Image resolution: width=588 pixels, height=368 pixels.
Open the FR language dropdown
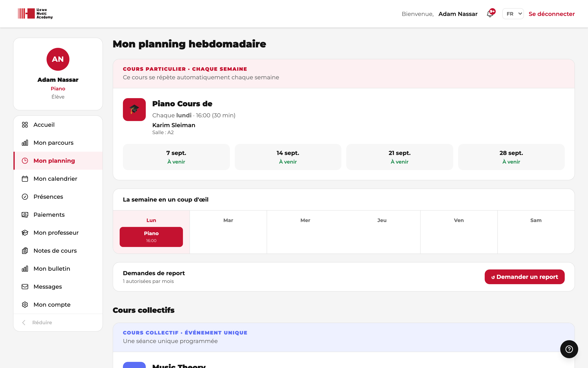(513, 14)
